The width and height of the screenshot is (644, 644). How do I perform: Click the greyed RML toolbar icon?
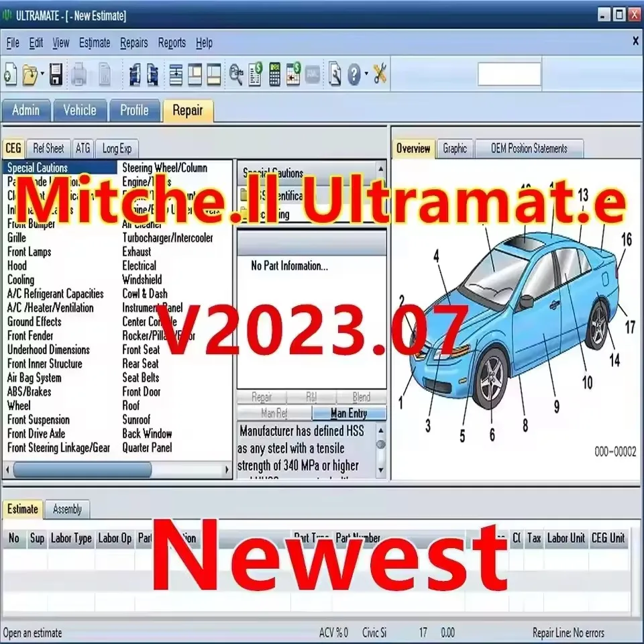click(313, 74)
